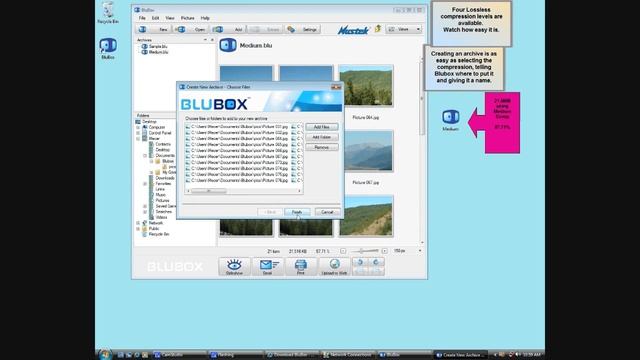The image size is (640, 360).
Task: Click the volume icon in system tray
Action: 517,355
